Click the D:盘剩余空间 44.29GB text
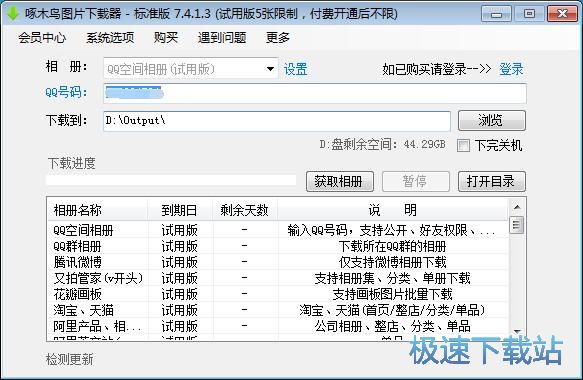This screenshot has width=583, height=380. [x=382, y=144]
